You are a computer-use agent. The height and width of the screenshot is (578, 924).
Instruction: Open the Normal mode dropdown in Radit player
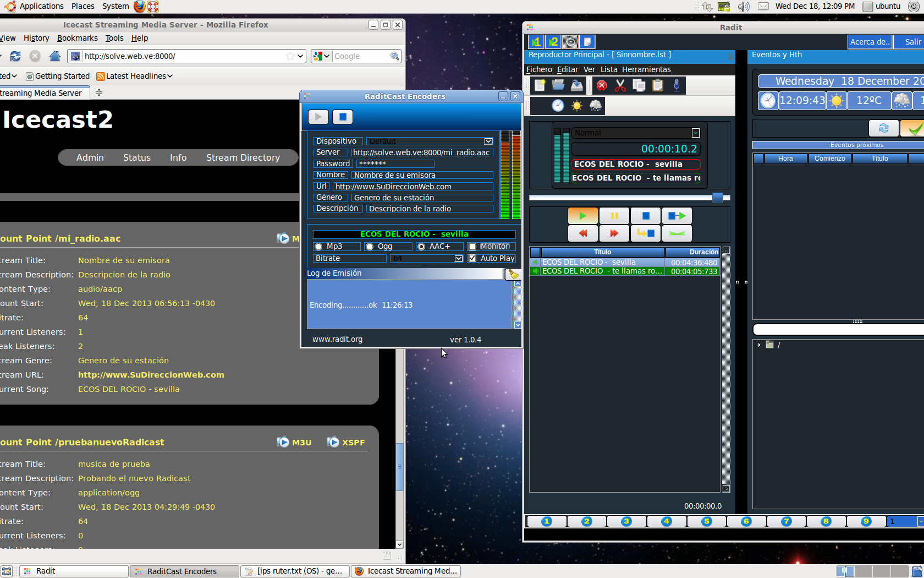click(696, 133)
